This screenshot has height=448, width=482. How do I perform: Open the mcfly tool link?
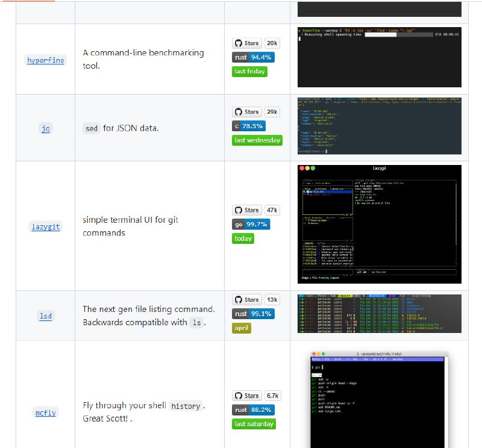(45, 413)
